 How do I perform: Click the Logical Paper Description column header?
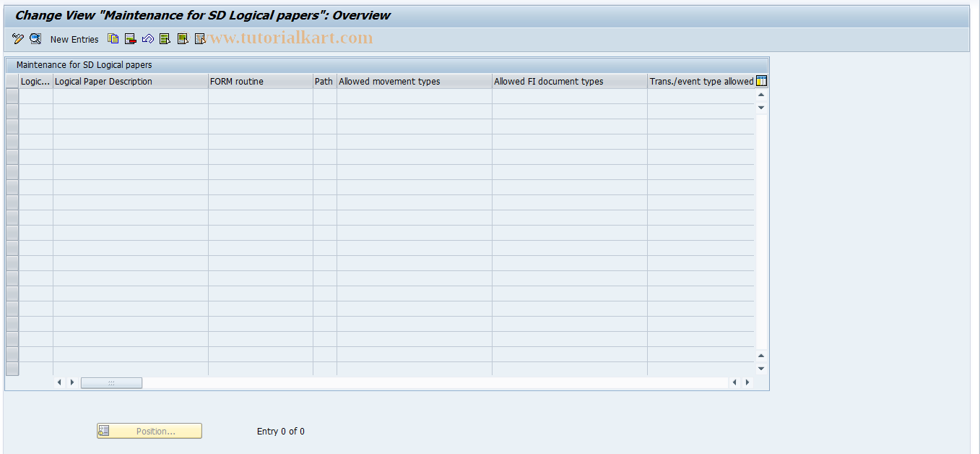[131, 81]
